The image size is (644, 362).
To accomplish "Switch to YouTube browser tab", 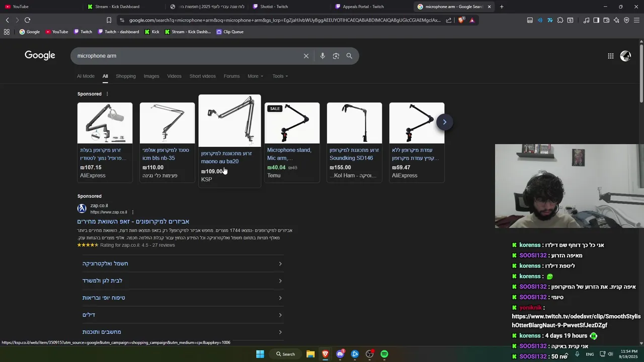I will click(x=40, y=7).
